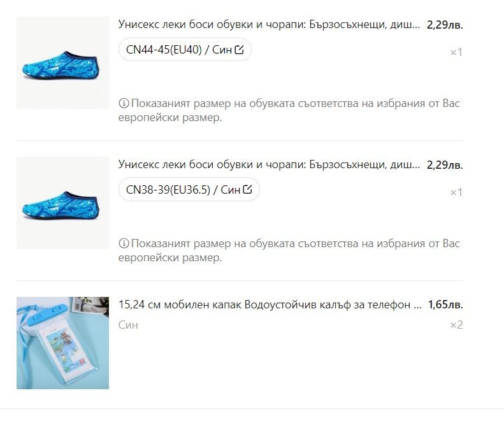This screenshot has width=504, height=423.
Task: Click ×1 quantity of second shoe item
Action: click(456, 192)
